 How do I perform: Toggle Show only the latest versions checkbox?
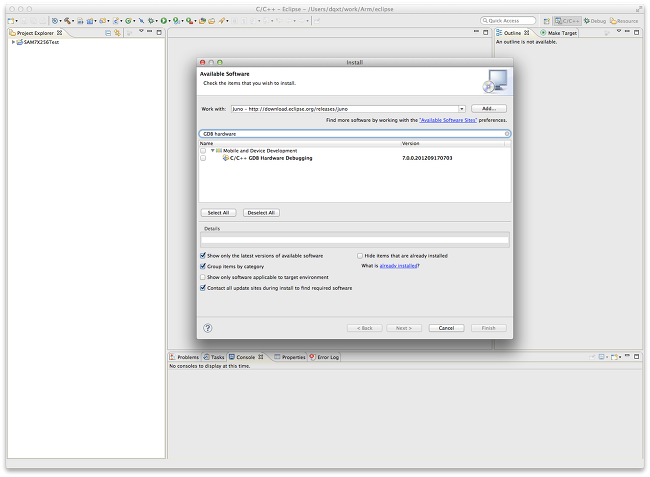point(203,256)
